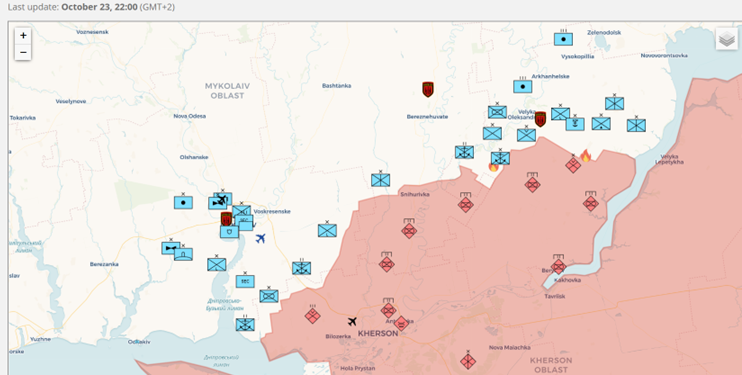The height and width of the screenshot is (375, 742).
Task: Click the large fire icon south of Velyka Oleksandrivka
Action: click(x=586, y=156)
